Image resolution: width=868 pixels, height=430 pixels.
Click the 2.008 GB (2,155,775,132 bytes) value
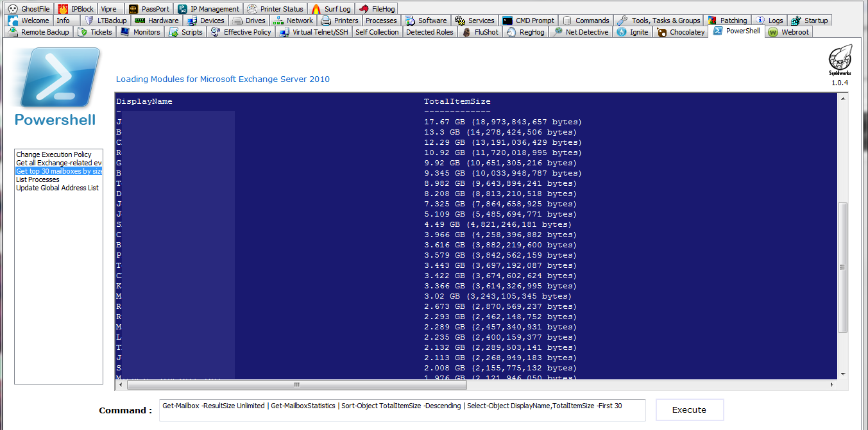[500, 368]
